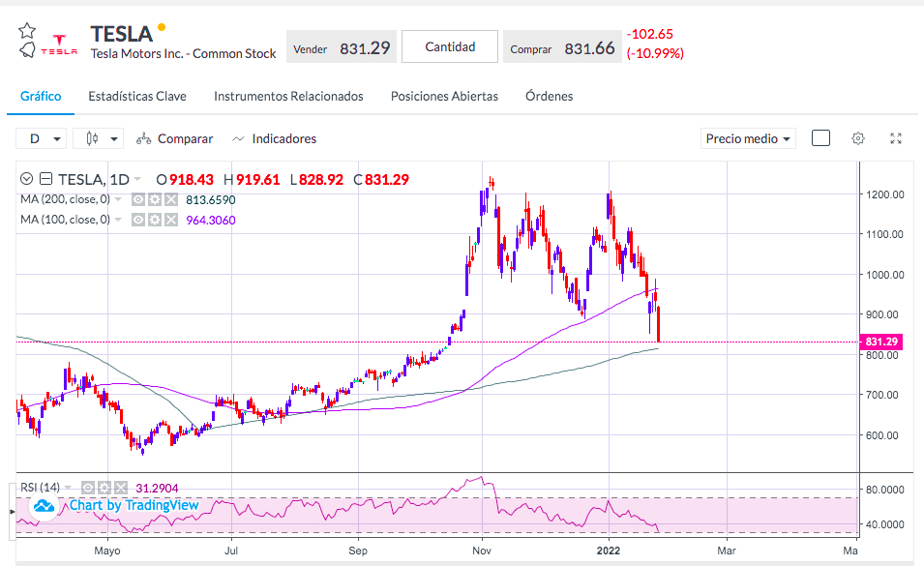Add TESLA to favorites with star icon
This screenshot has width=924, height=566.
(27, 30)
